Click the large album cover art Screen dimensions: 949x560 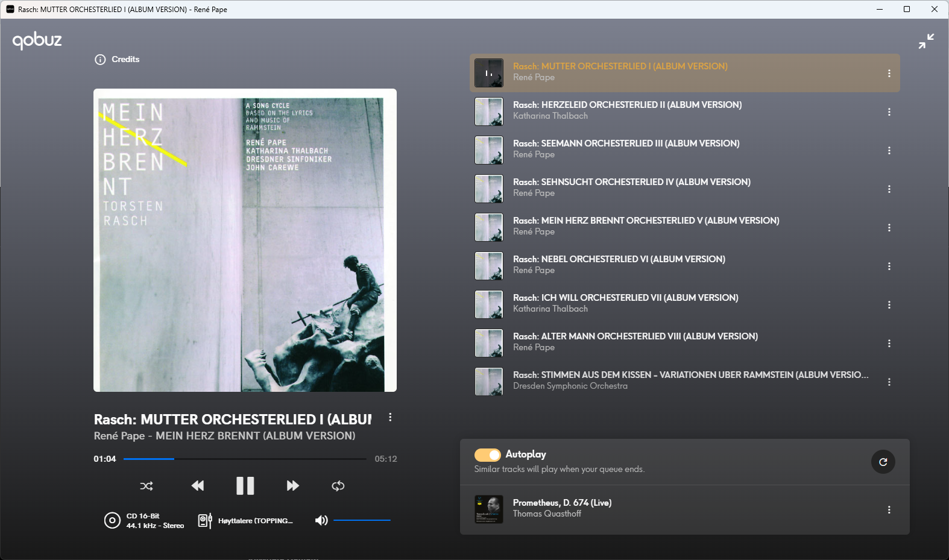(245, 241)
